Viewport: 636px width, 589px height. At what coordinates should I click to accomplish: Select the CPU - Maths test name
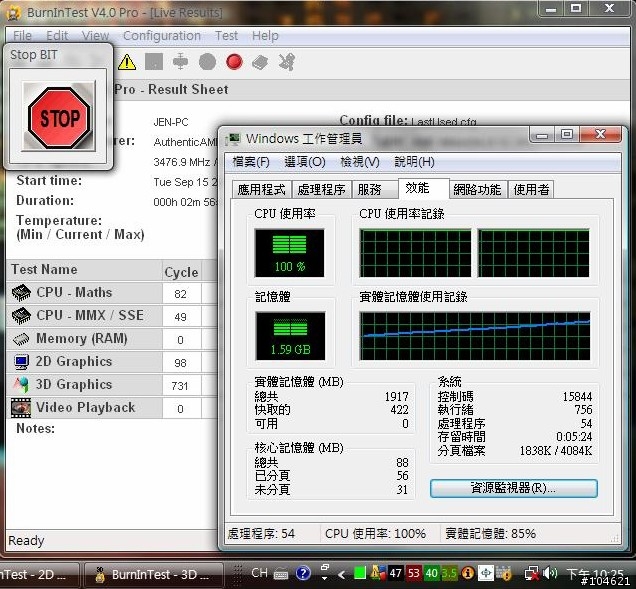[x=74, y=292]
